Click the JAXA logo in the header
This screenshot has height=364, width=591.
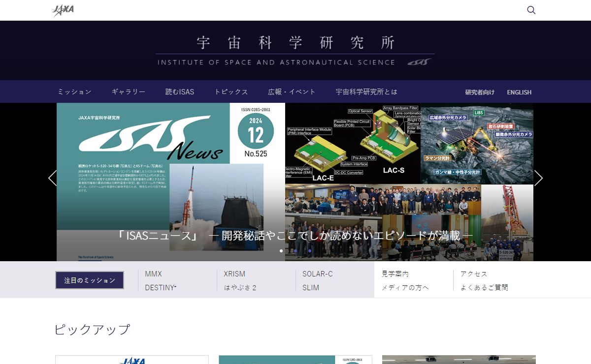[x=63, y=10]
